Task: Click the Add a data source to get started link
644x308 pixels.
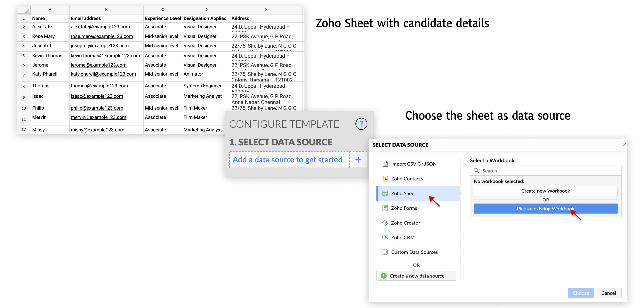Action: (x=287, y=160)
